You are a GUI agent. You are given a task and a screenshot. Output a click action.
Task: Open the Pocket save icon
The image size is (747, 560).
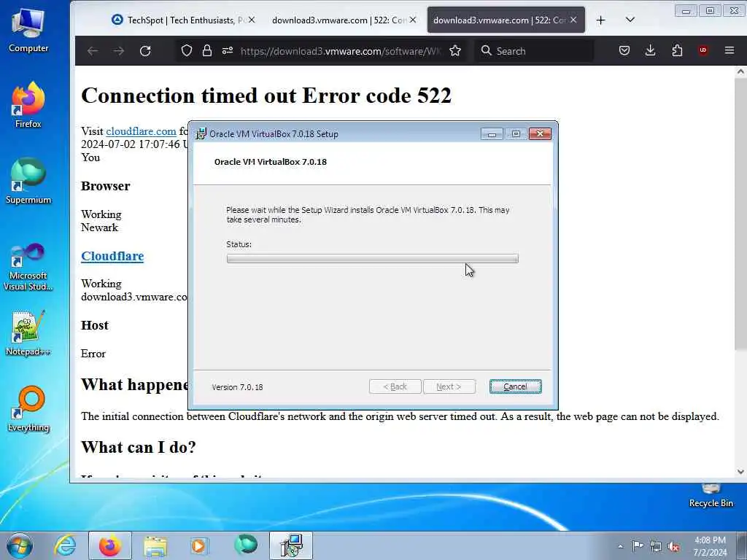624,50
